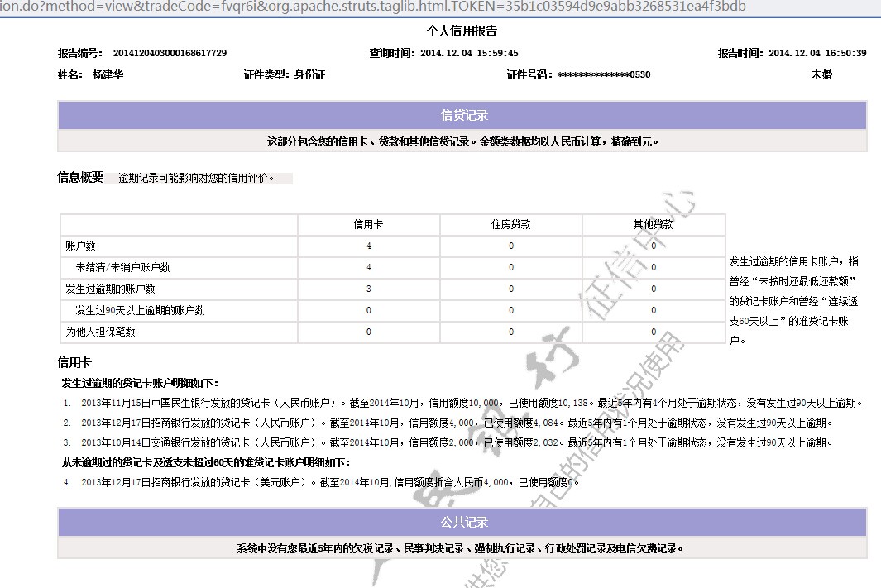The width and height of the screenshot is (881, 588).
Task: Click the report time 2014.12.04 16:50:39
Action: 817,53
